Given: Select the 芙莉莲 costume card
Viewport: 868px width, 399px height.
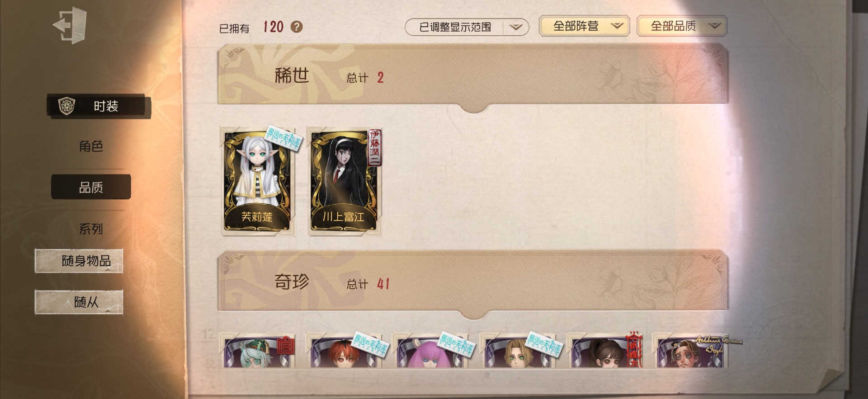Looking at the screenshot, I should click(x=257, y=181).
